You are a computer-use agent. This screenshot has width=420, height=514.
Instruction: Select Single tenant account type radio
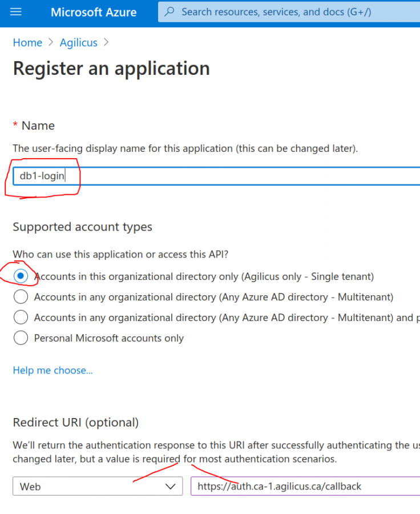[21, 276]
